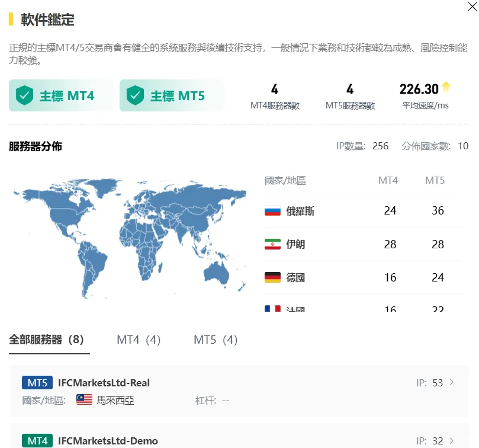
Task: Expand the IFCMarketsLtd-Real server chevron
Action: (452, 382)
